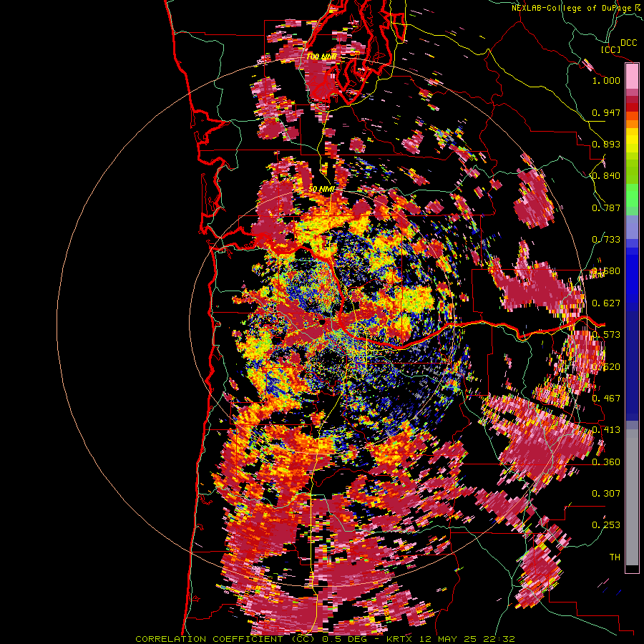Select the 0.787 scale value
The image size is (644, 644).
[606, 208]
